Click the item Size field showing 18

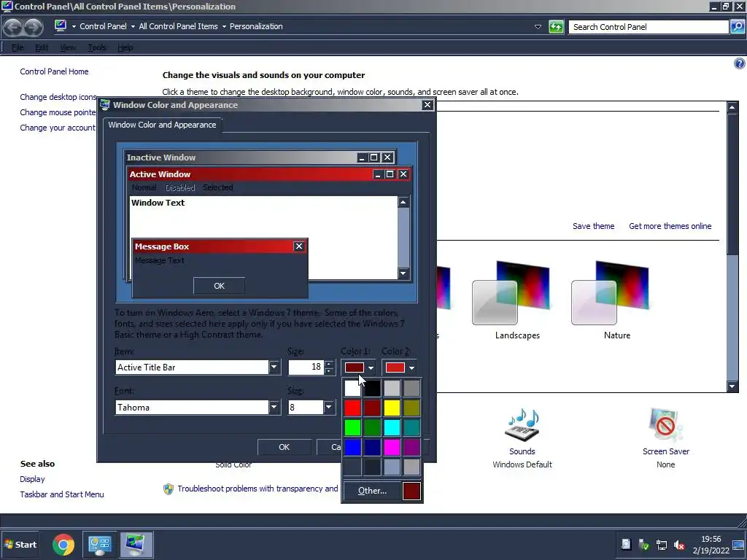tap(306, 367)
